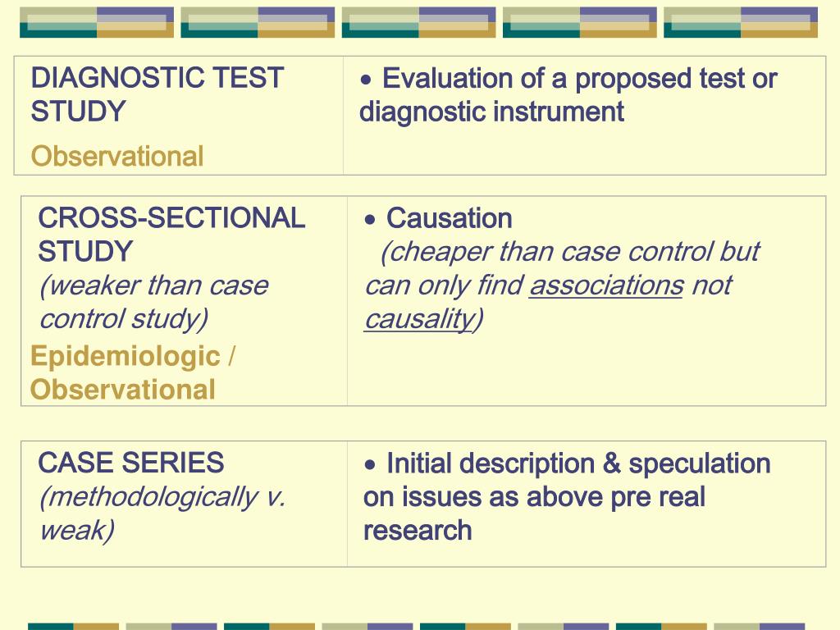Viewport: 840px width, 630px height.
Task: Click the middle decorative banner block at top
Action: 418,22
